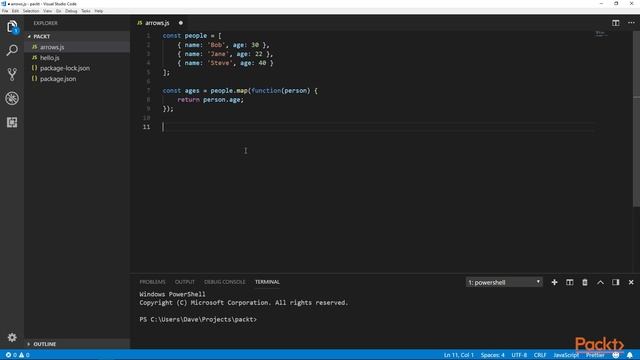Click the 'return' keyword on line 8

pos(189,100)
